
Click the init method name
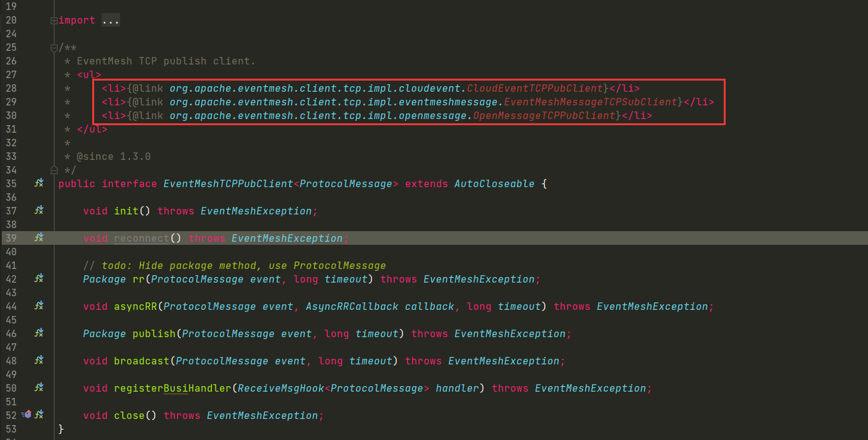[126, 211]
